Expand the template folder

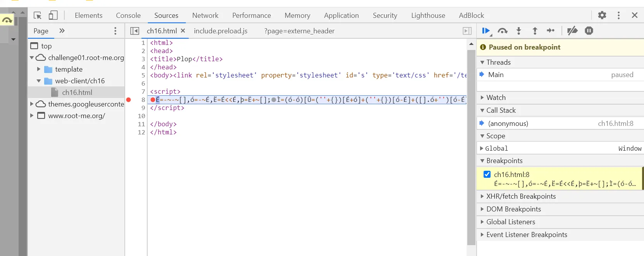tap(39, 69)
